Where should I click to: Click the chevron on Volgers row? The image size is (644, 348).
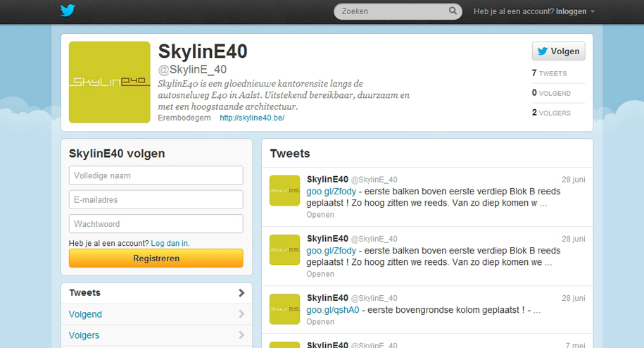click(241, 335)
